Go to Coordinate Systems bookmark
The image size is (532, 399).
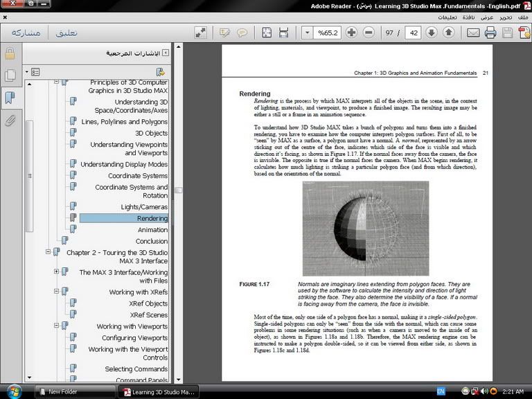(138, 176)
